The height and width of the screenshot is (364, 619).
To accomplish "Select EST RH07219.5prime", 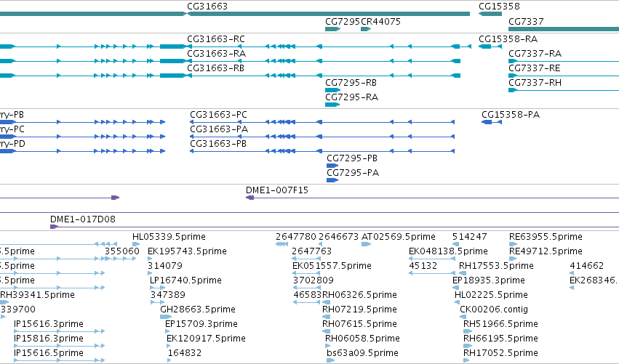I will tap(359, 310).
